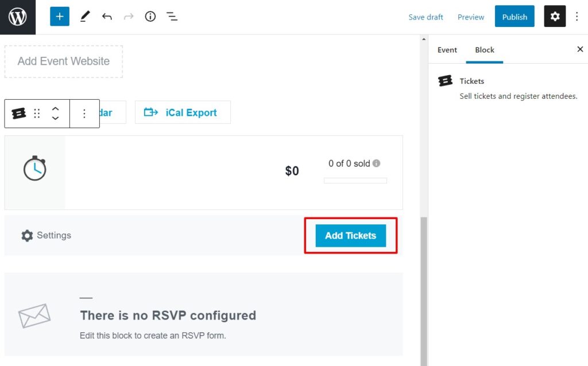Click the redo arrow icon

pyautogui.click(x=127, y=17)
